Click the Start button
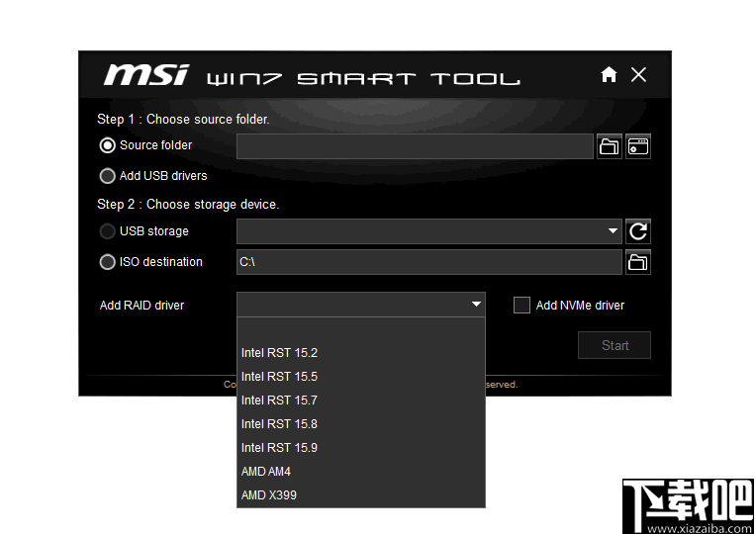Screen dimensions: 756x534 coord(614,345)
